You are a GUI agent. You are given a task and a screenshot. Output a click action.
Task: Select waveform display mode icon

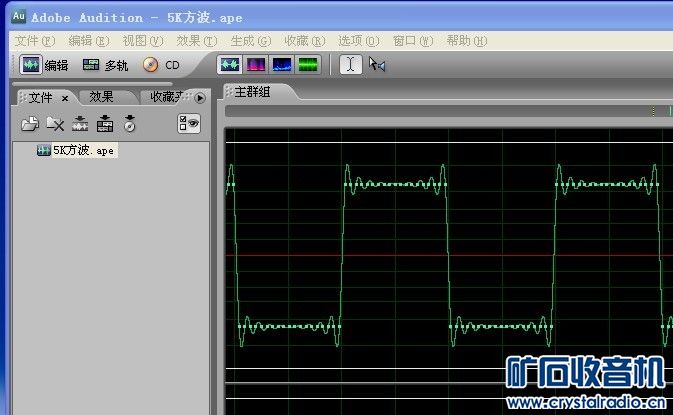click(x=230, y=65)
